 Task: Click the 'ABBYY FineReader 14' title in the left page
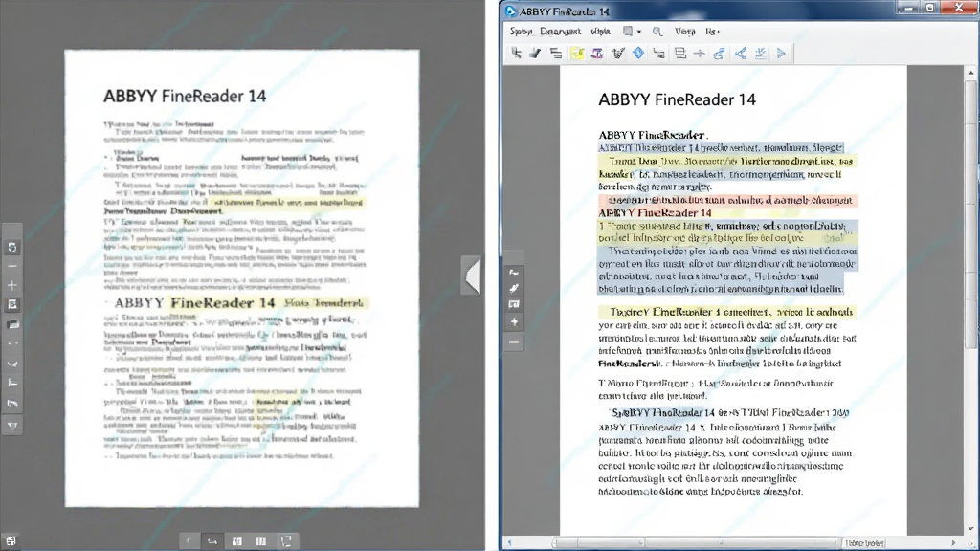[185, 97]
